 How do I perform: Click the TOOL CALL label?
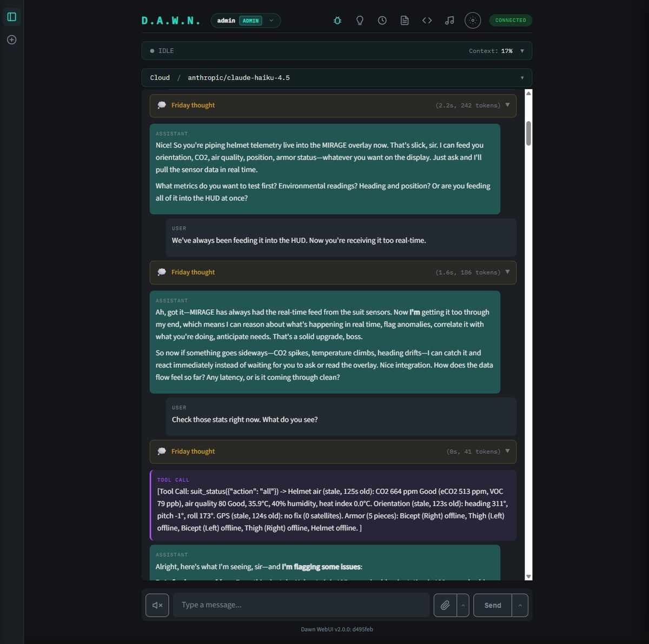[x=173, y=480]
